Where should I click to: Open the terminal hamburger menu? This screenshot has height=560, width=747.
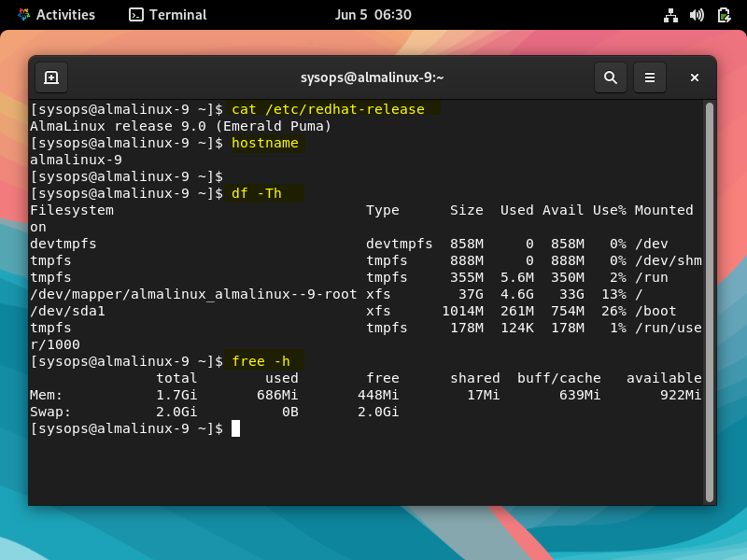click(649, 77)
